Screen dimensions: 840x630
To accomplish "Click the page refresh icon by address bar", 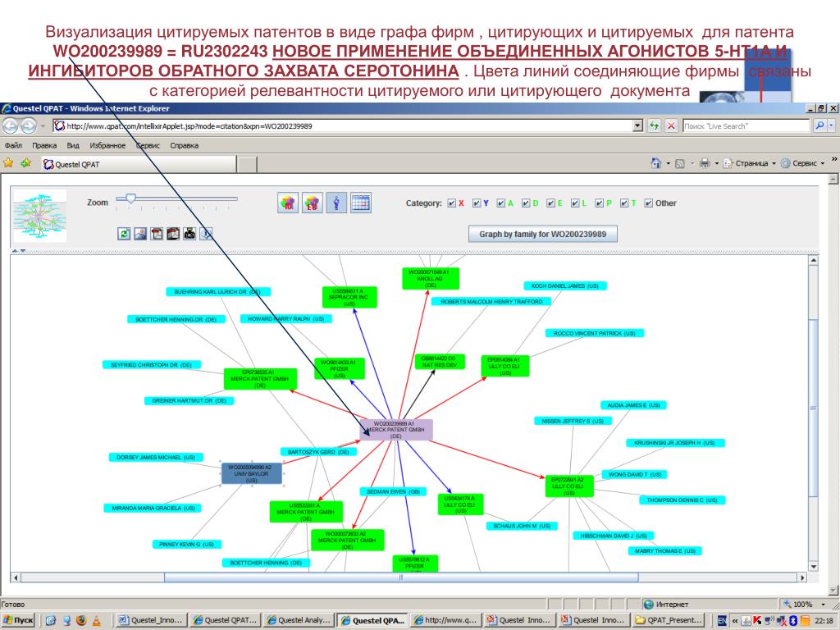I will pyautogui.click(x=654, y=126).
